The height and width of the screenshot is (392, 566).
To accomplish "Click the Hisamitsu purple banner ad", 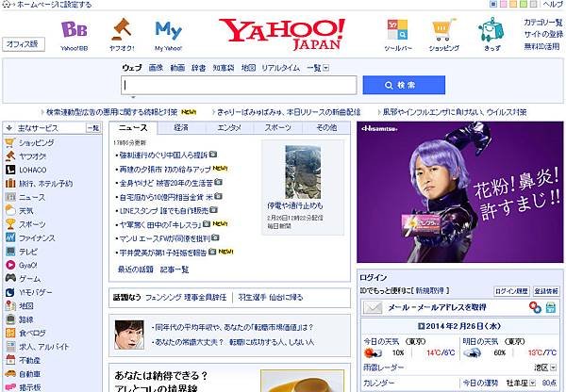I will [x=460, y=192].
